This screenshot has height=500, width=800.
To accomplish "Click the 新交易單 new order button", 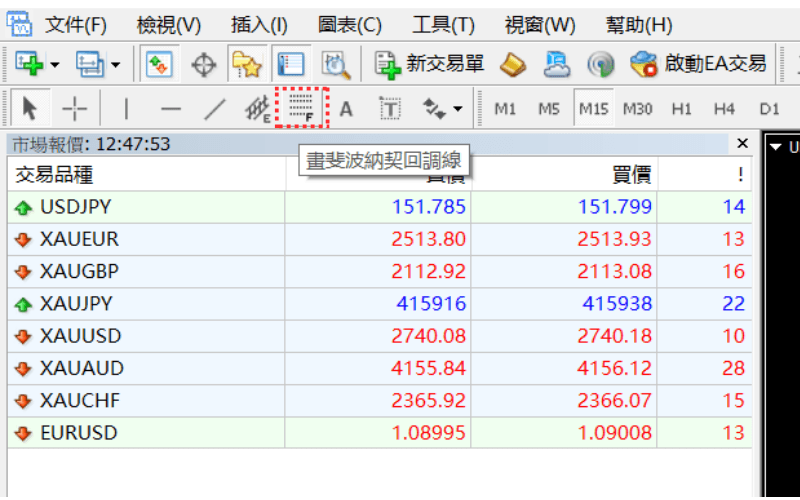I will 429,65.
